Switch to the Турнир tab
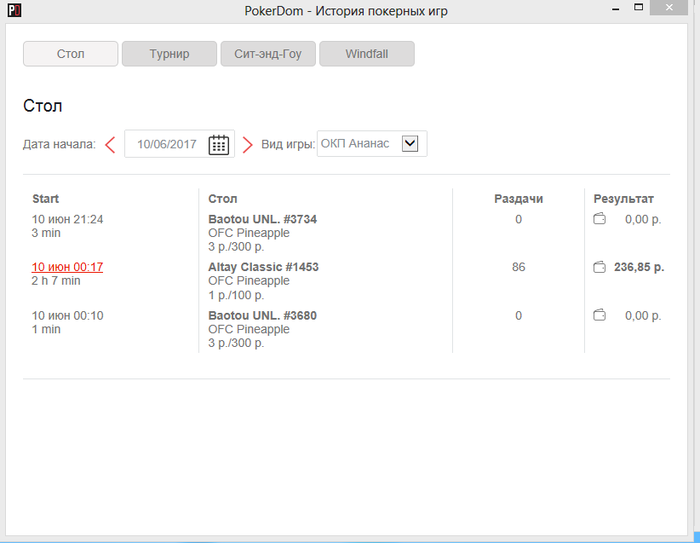This screenshot has height=543, width=700. point(169,54)
